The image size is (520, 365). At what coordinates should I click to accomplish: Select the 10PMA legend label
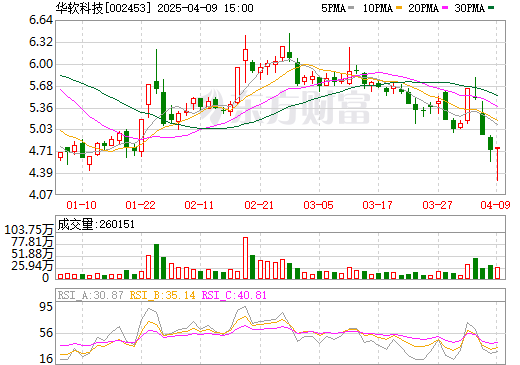378,8
